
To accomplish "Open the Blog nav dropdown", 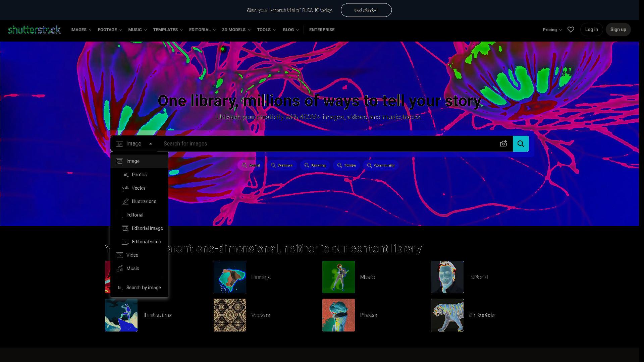I will (291, 29).
